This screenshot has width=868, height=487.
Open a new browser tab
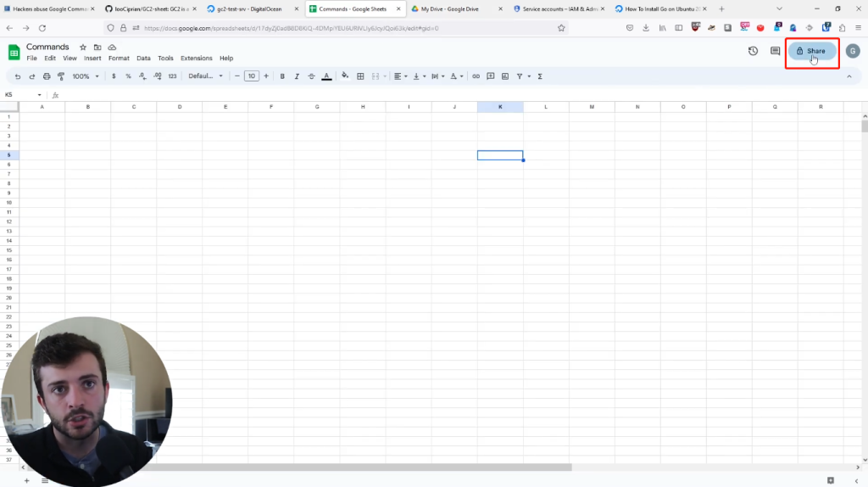pos(721,8)
